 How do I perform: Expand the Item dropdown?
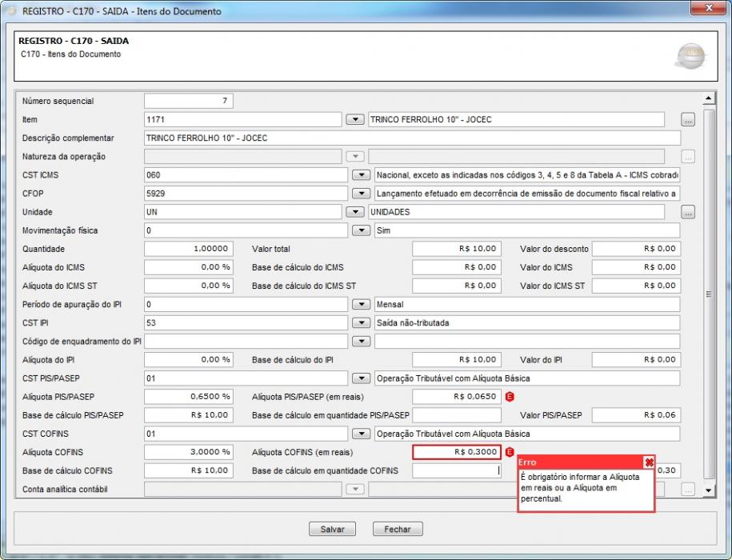355,119
